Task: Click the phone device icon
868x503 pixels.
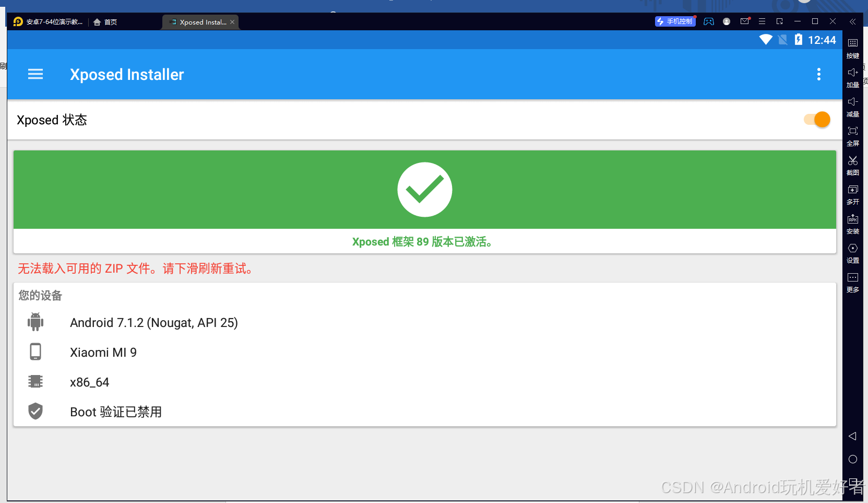Action: [35, 352]
